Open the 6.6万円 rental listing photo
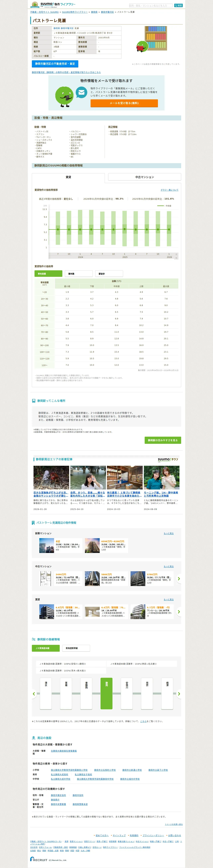 (92, 612)
